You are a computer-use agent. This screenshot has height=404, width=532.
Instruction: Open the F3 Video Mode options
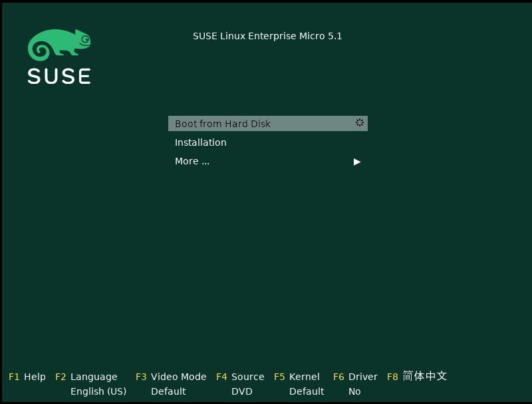tap(171, 377)
